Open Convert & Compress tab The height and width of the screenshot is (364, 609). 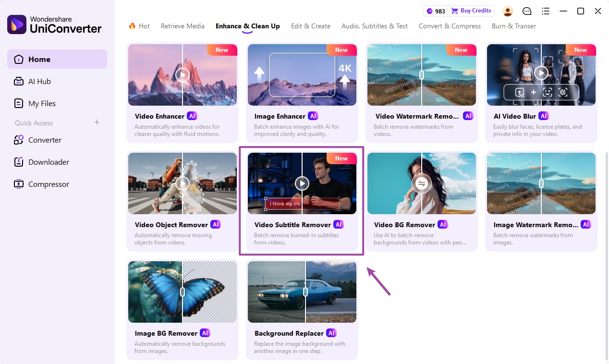[x=450, y=26]
